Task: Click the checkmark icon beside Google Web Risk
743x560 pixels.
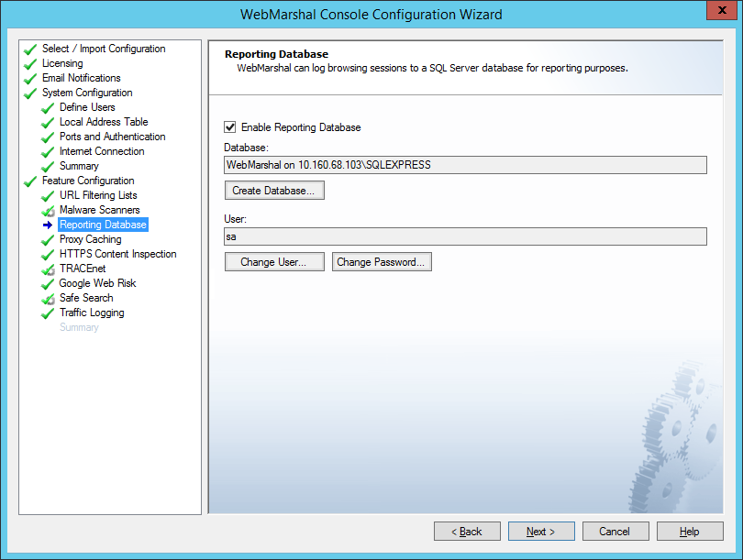Action: pos(48,284)
